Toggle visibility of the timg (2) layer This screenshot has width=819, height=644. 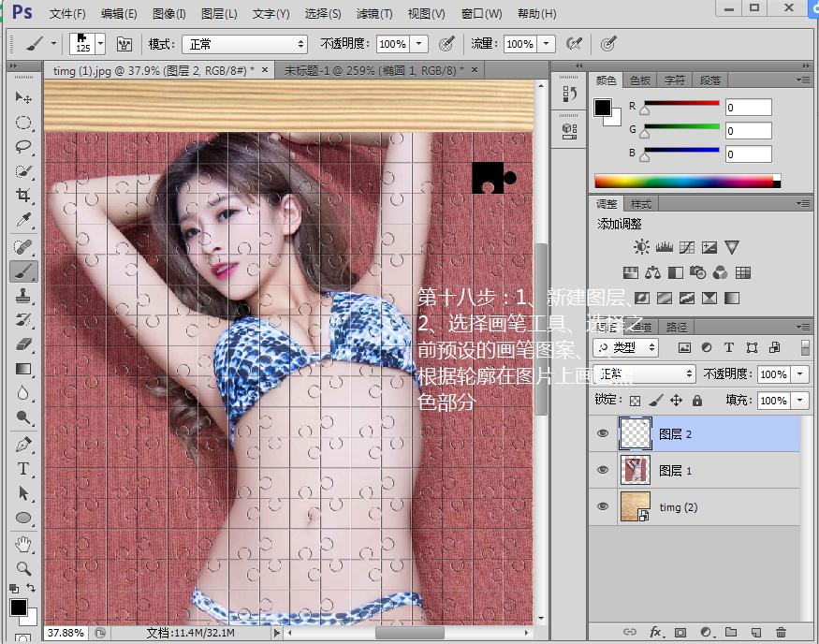point(603,506)
